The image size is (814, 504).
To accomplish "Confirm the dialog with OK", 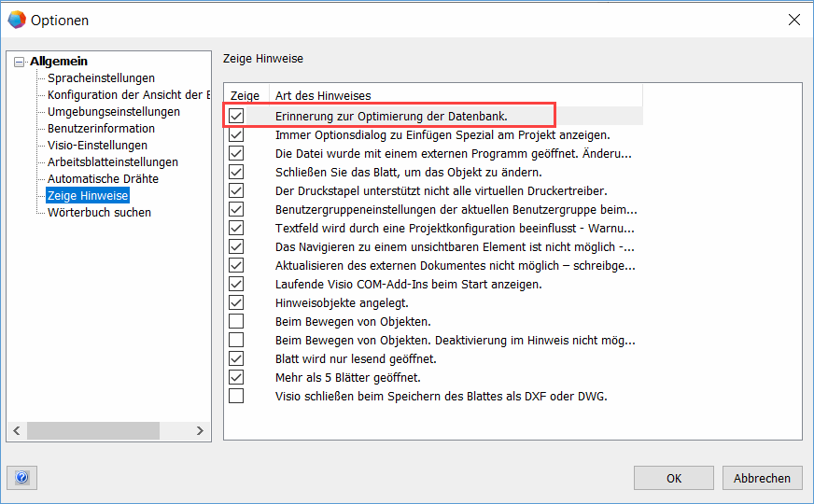I will click(x=673, y=478).
